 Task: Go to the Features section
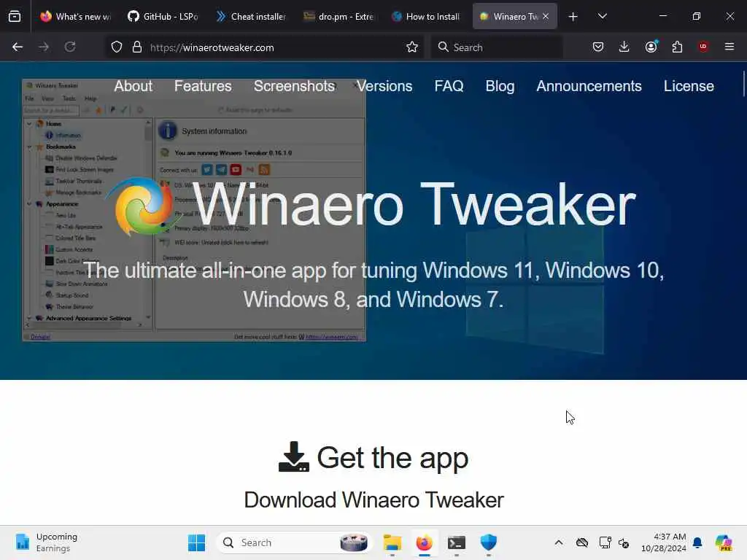point(203,86)
